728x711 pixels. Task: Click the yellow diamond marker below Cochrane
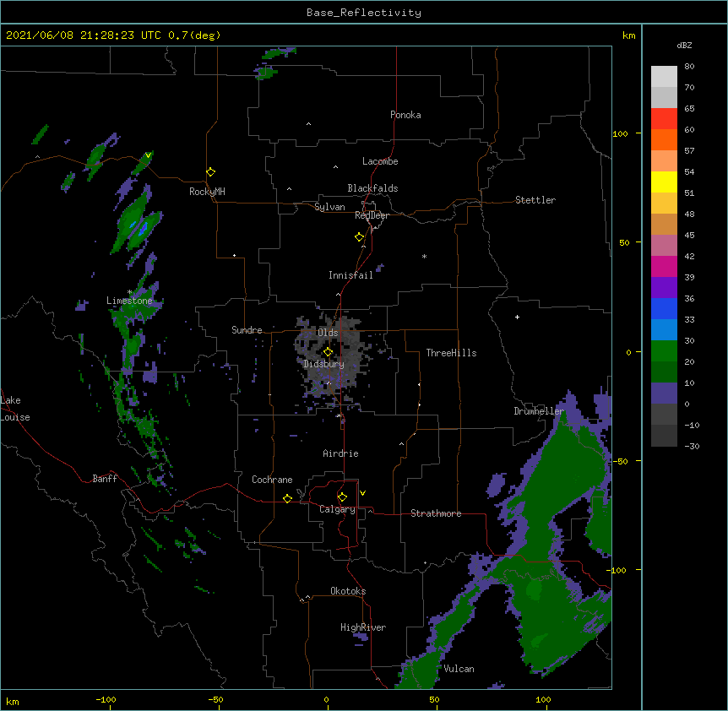287,498
